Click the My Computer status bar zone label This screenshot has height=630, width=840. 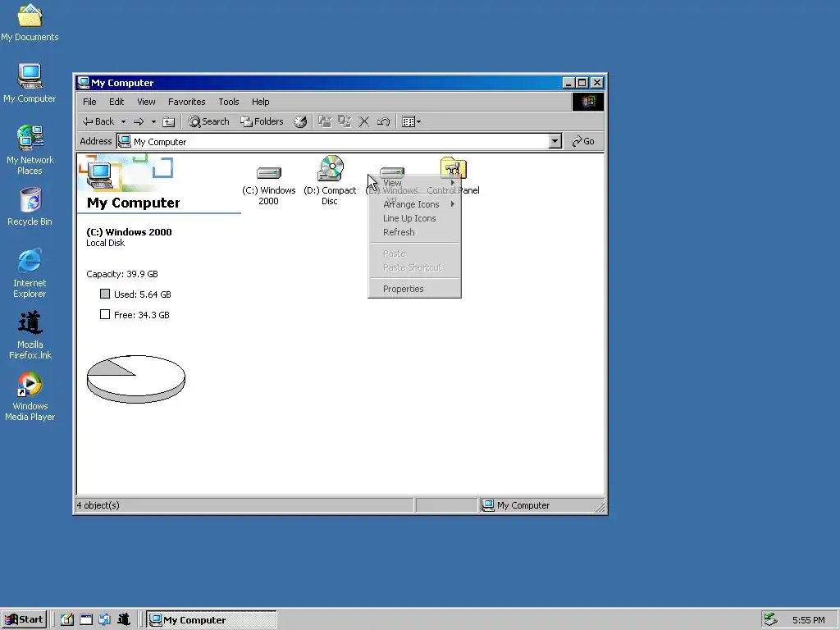(x=523, y=505)
